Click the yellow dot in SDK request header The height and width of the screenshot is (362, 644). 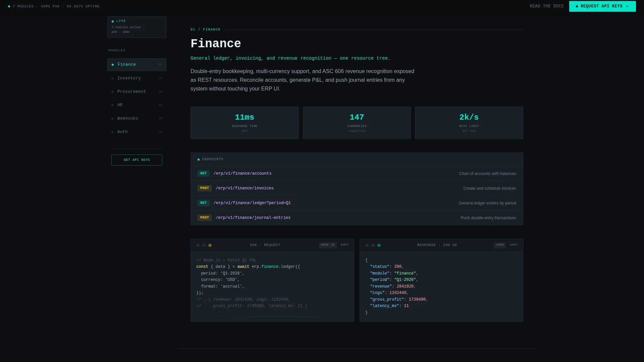(210, 245)
